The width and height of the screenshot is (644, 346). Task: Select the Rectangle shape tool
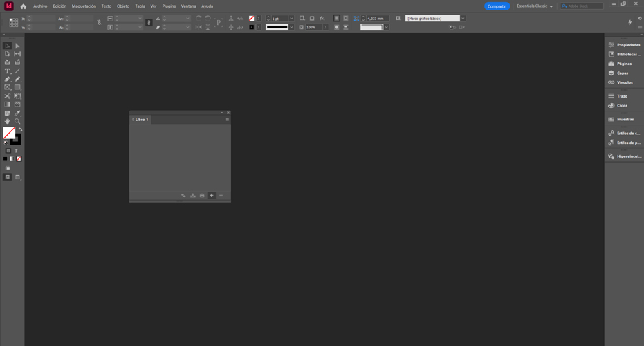(x=17, y=87)
